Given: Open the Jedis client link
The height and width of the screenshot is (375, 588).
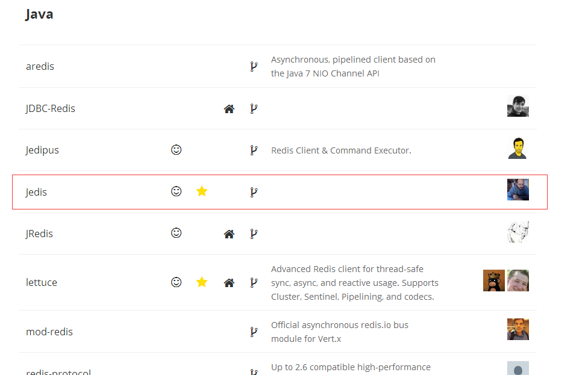Looking at the screenshot, I should tap(36, 192).
